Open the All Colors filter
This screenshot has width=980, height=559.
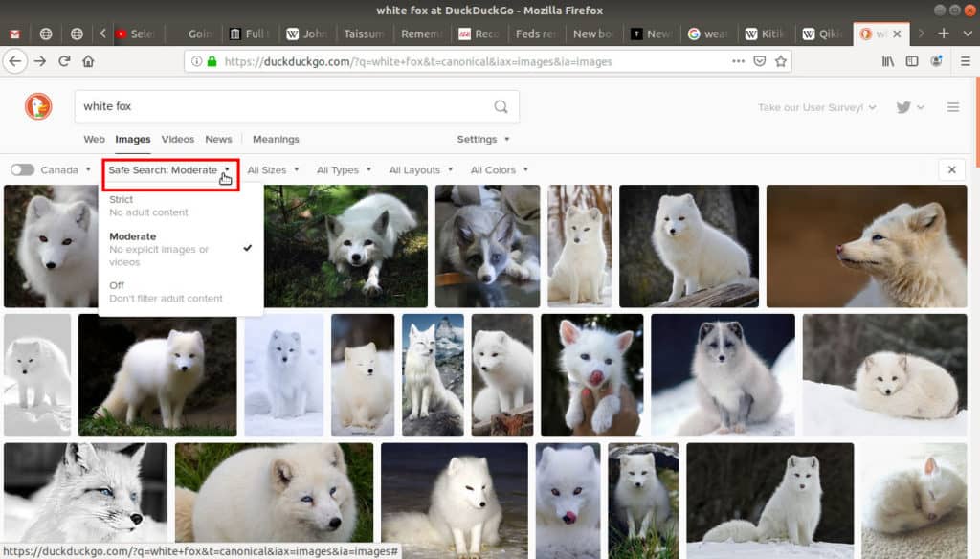point(500,170)
